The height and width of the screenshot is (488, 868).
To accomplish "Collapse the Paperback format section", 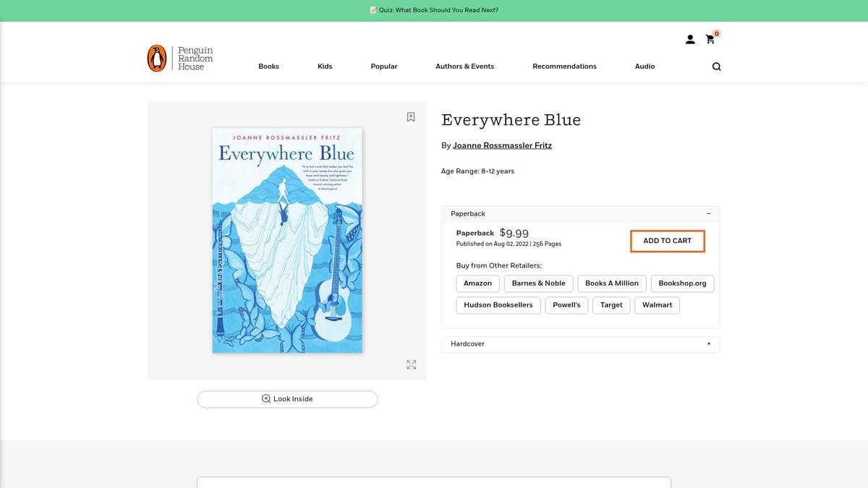I will pyautogui.click(x=708, y=214).
